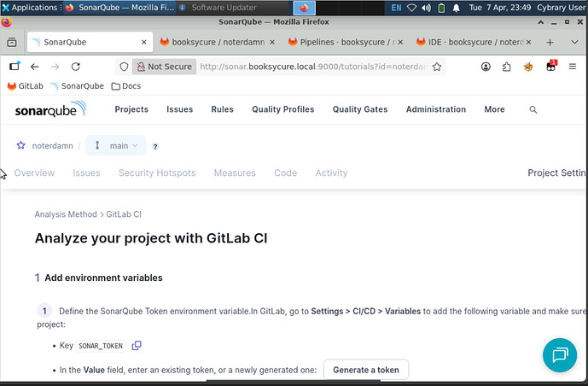This screenshot has width=588, height=386.
Task: Open Quality Profiles
Action: [283, 109]
